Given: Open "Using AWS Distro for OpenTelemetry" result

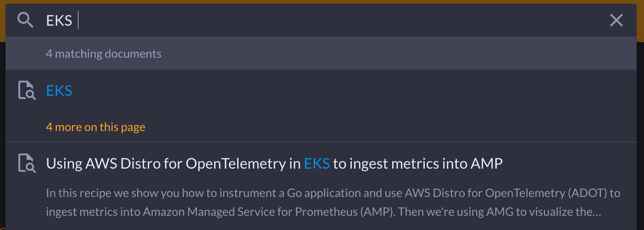Looking at the screenshot, I should tap(274, 164).
